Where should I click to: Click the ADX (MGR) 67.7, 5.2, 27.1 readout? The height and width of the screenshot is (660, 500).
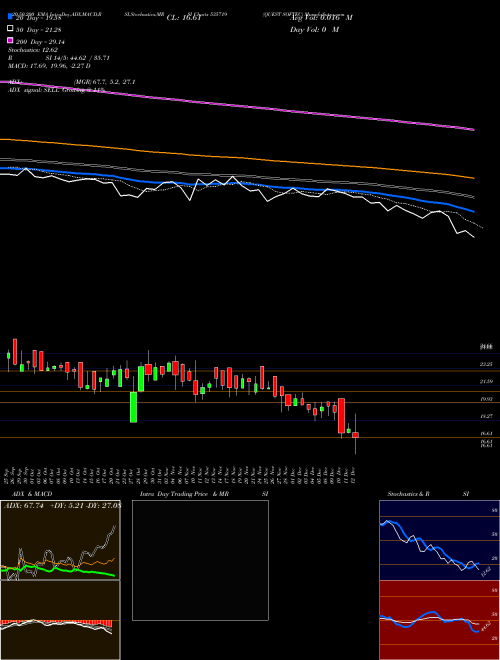coord(72,82)
